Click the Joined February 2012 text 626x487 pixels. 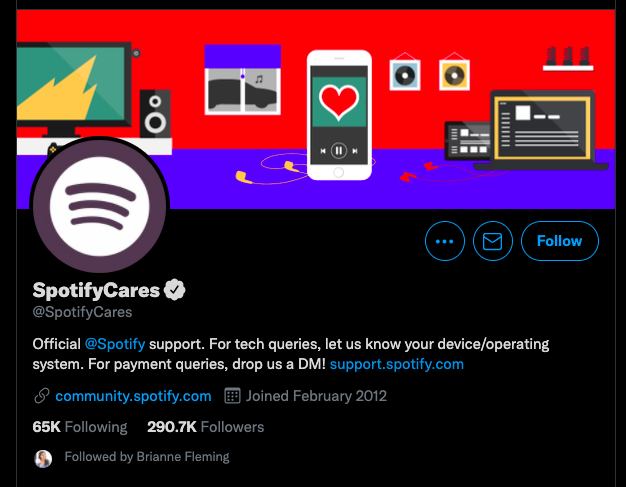click(x=316, y=396)
